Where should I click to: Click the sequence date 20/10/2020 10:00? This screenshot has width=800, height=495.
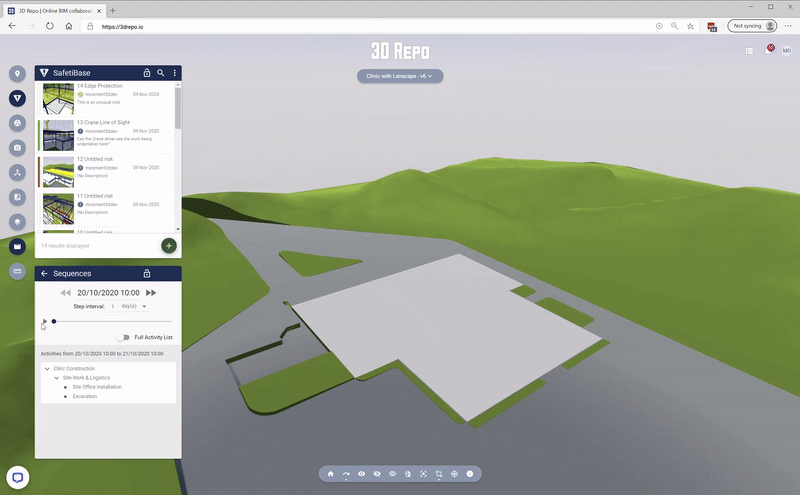click(108, 293)
